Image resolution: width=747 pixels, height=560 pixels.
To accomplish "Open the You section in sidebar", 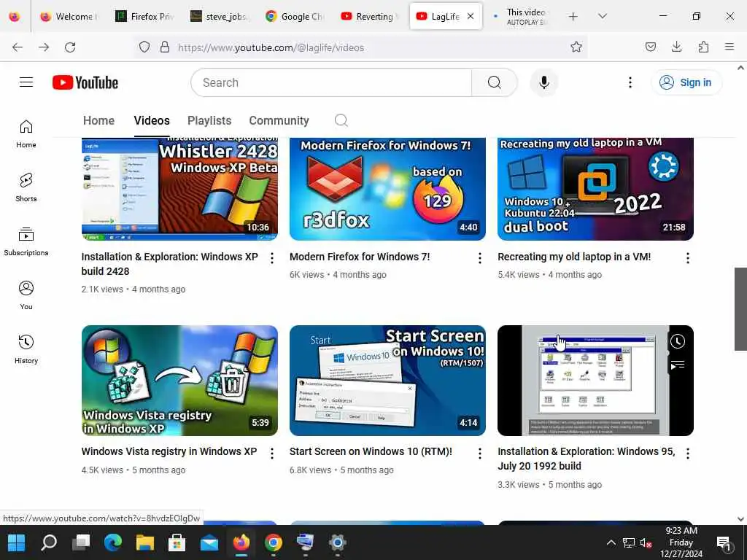I will 26,296.
